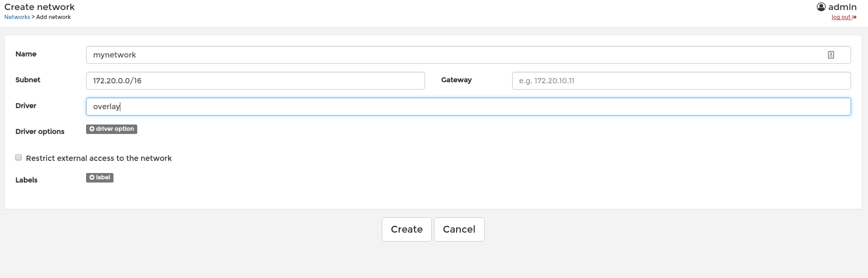Click into the empty Gateway field
Screen dimensions: 868x278
coord(681,81)
